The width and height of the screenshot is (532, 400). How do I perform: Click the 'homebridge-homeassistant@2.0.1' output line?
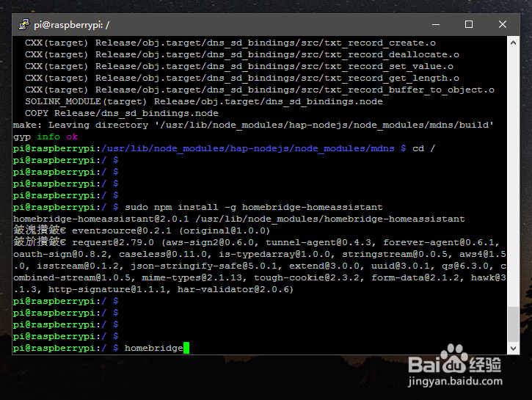[x=239, y=219]
